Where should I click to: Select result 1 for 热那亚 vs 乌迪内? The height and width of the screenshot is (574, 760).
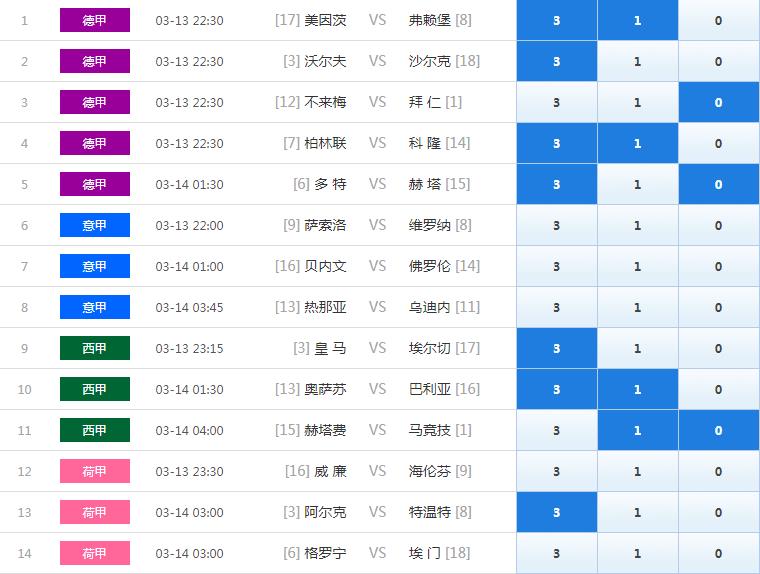[x=637, y=307]
